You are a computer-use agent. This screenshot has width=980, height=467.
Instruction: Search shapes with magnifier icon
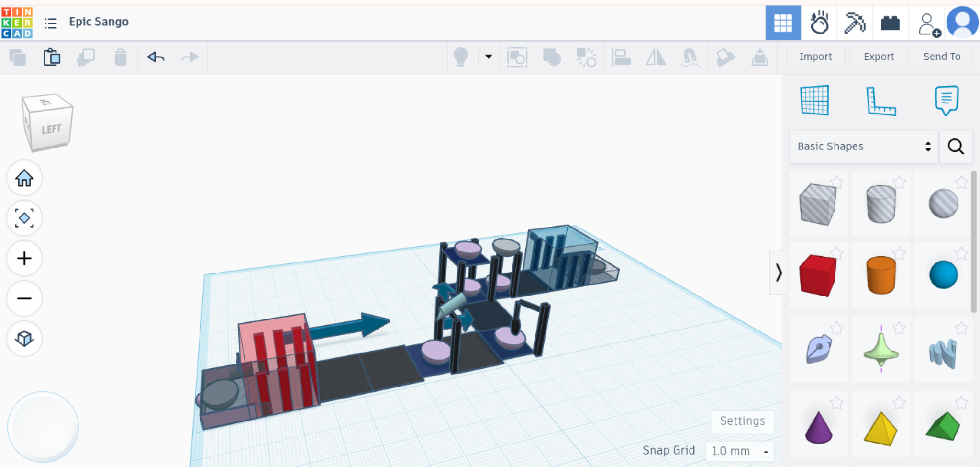click(956, 147)
